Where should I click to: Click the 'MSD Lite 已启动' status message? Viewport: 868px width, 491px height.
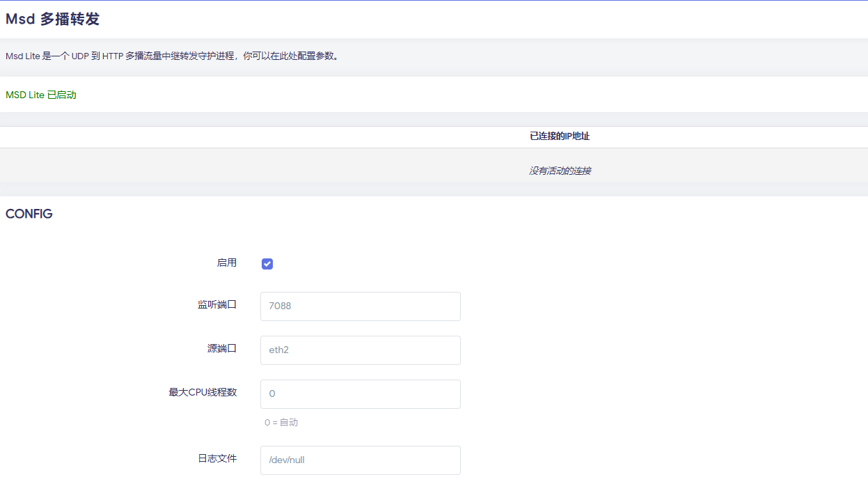tap(41, 95)
